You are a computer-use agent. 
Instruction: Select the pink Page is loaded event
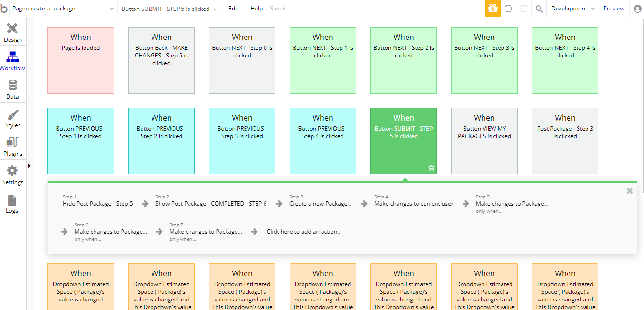(x=81, y=60)
